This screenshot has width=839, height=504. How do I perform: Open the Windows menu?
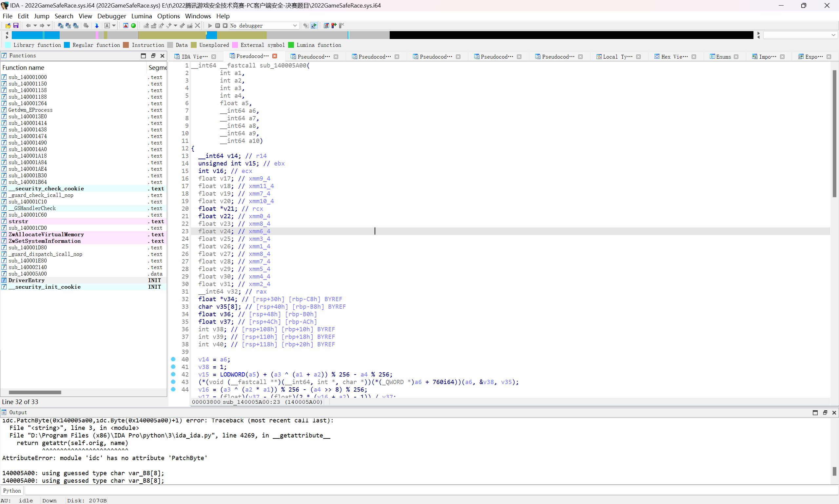tap(198, 16)
